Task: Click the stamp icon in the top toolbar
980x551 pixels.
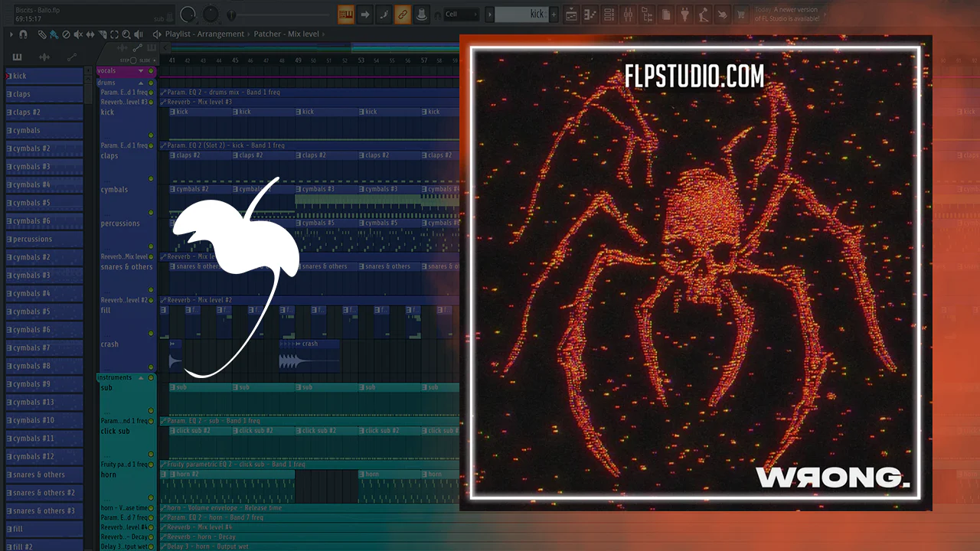Action: pyautogui.click(x=420, y=15)
